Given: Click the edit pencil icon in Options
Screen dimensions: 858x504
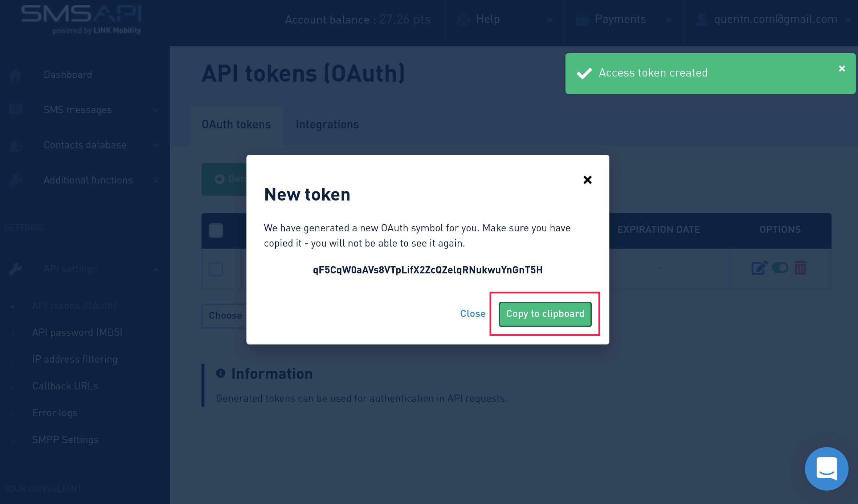Looking at the screenshot, I should click(x=759, y=268).
